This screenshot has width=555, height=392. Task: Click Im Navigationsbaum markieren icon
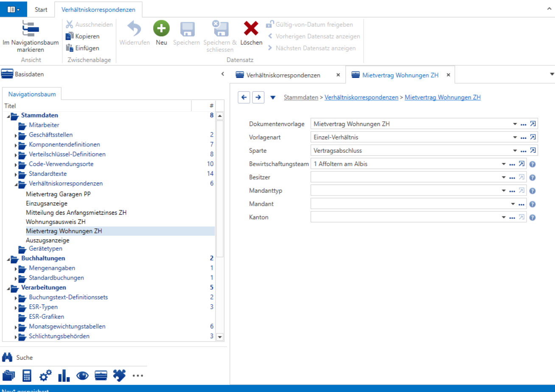(x=30, y=29)
